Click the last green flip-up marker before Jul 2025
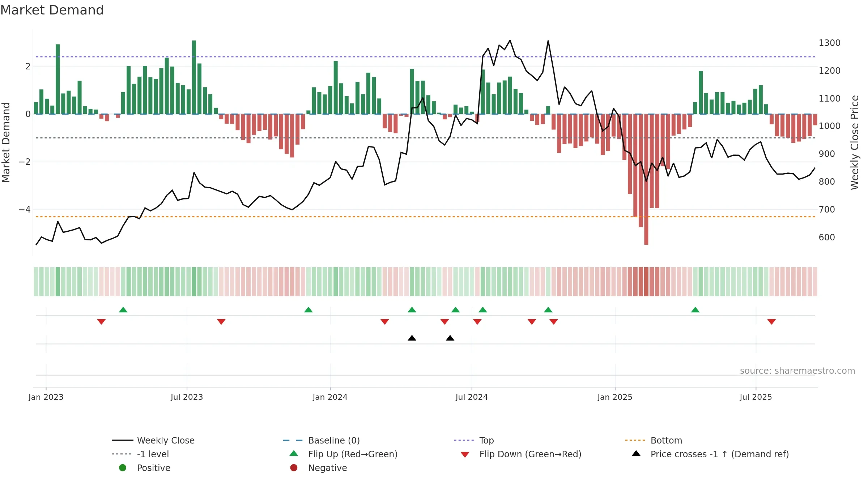This screenshot has height=488, width=868. click(x=695, y=310)
